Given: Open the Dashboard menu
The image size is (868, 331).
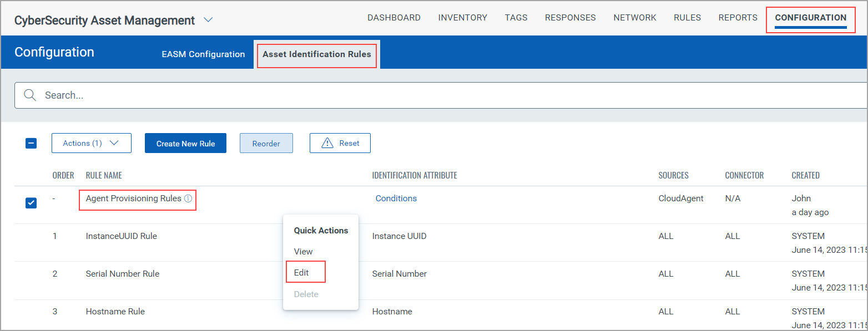Looking at the screenshot, I should click(x=394, y=18).
